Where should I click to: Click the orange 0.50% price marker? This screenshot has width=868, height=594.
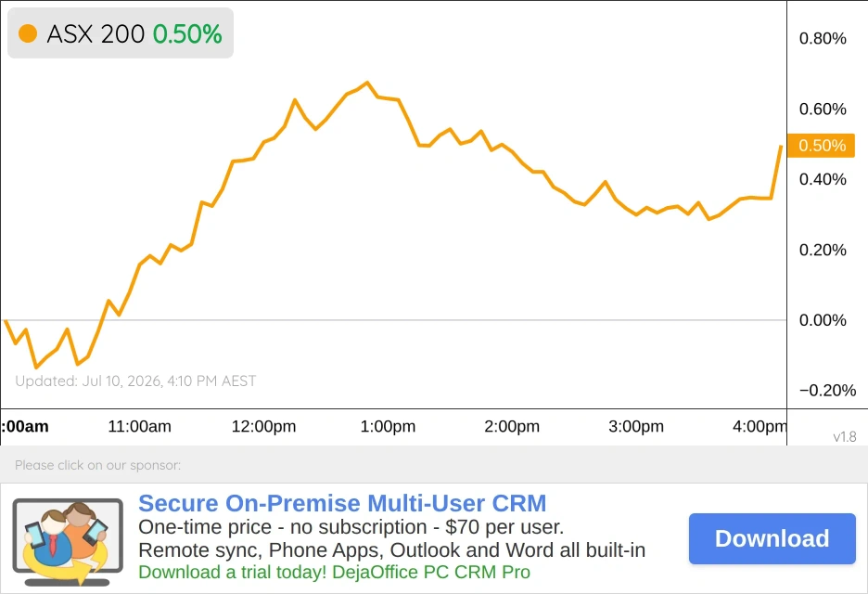(x=821, y=146)
